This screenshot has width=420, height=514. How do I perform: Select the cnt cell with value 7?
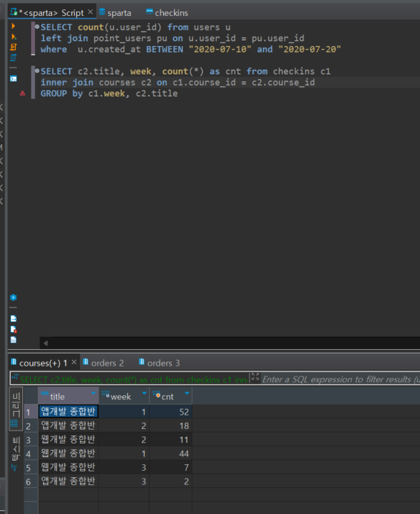coord(170,467)
